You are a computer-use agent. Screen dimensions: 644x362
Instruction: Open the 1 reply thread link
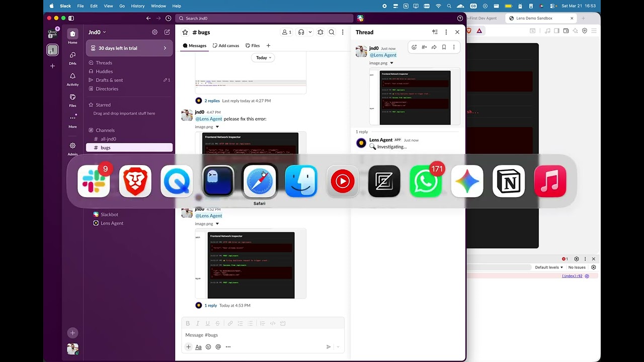pyautogui.click(x=210, y=306)
